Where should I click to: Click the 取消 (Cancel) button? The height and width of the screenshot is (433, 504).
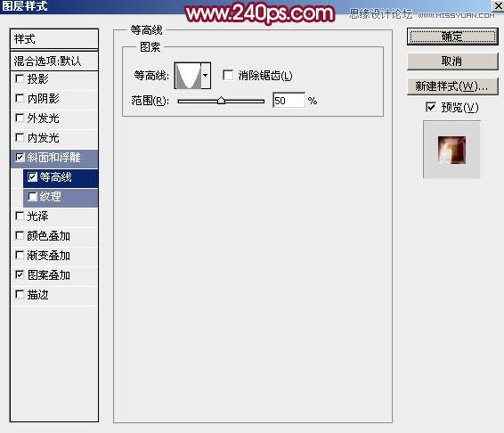(x=452, y=61)
